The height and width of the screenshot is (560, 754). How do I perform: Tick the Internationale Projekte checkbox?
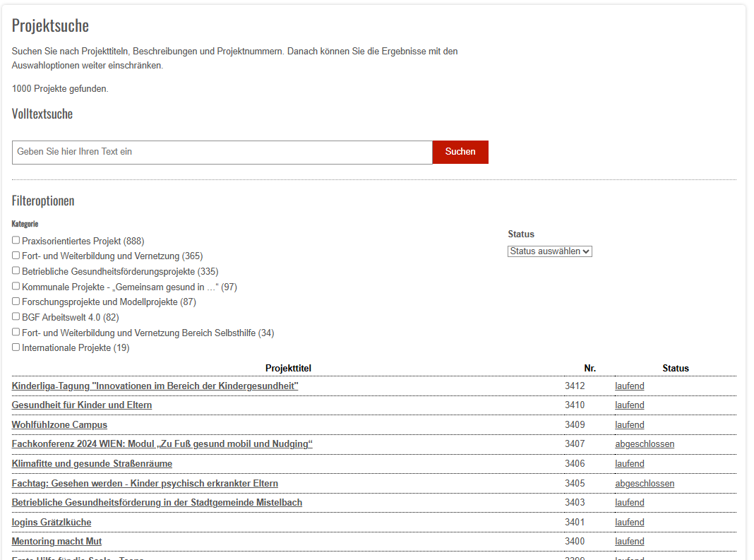point(16,347)
